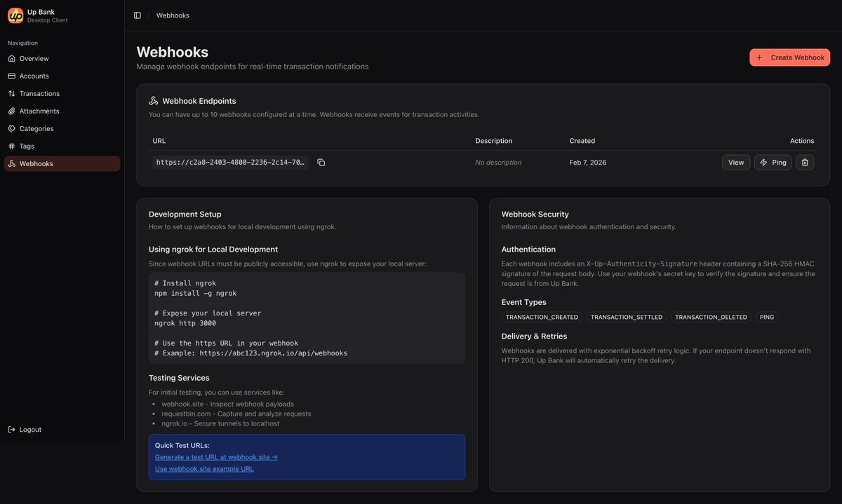
Task: Click Use webhook.site example URL link
Action: (204, 469)
